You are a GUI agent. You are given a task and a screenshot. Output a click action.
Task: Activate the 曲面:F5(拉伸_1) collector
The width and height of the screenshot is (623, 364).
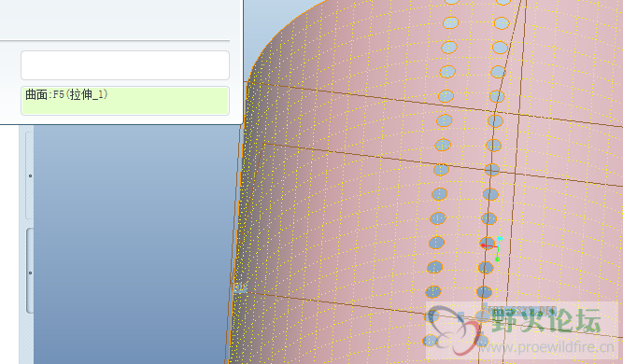click(x=125, y=101)
